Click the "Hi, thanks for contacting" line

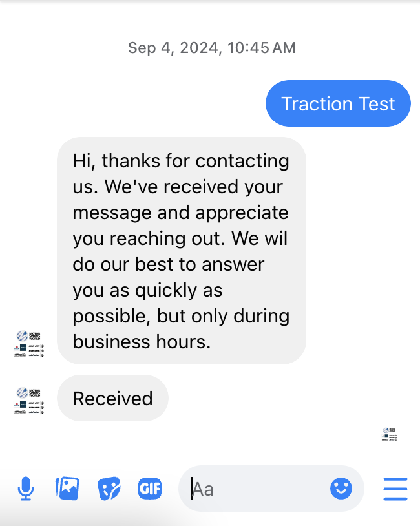pos(181,161)
